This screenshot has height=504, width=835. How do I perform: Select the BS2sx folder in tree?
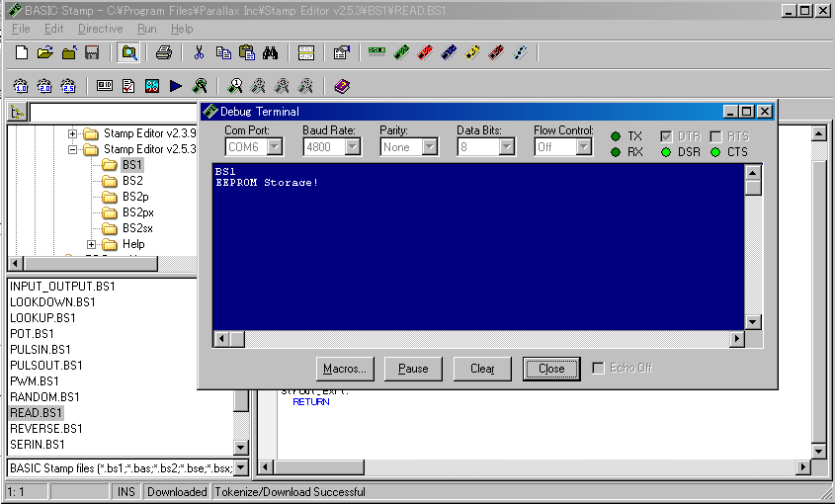click(x=137, y=228)
